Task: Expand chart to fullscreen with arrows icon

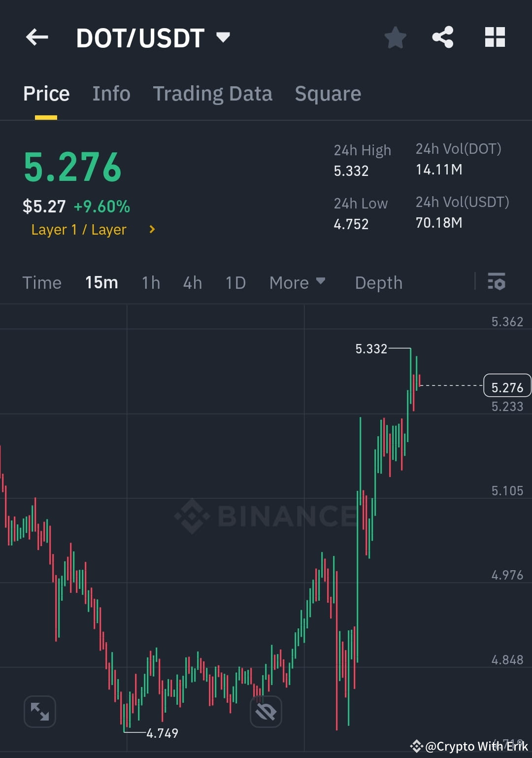Action: tap(39, 712)
